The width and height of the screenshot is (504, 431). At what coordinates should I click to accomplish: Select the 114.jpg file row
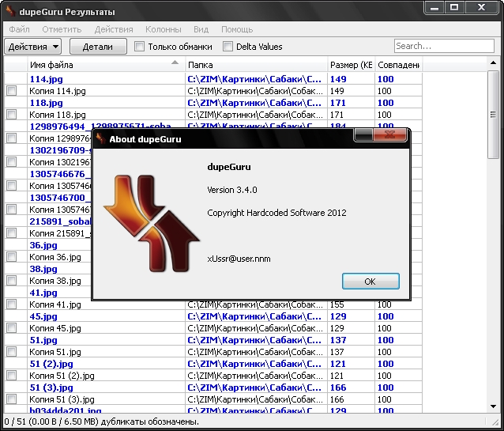click(x=213, y=79)
